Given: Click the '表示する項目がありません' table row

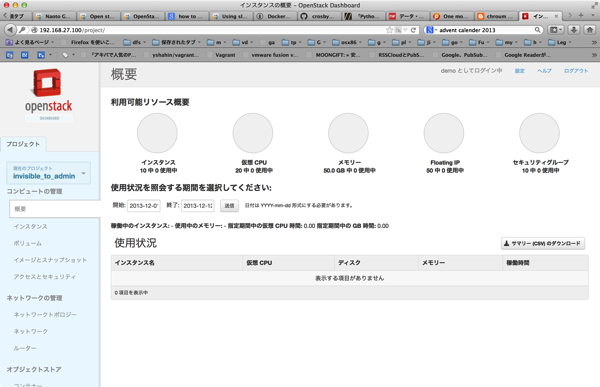Looking at the screenshot, I should [350, 278].
